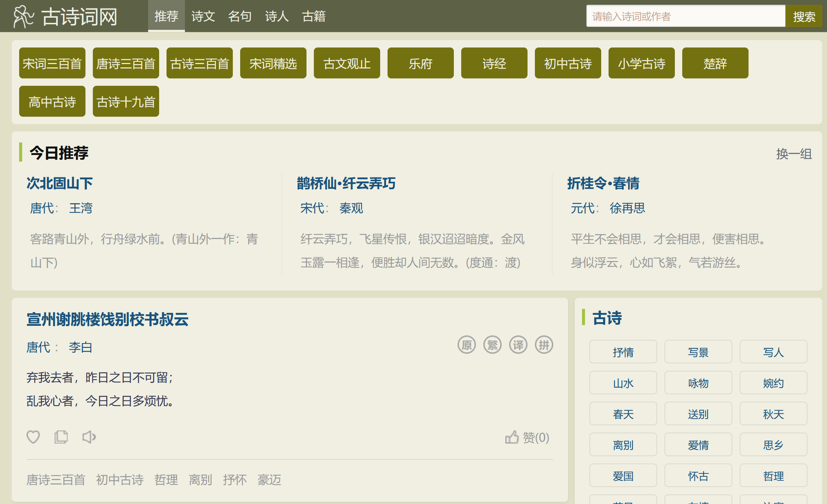Click the copy poem icon
This screenshot has height=504, width=827.
click(x=61, y=437)
